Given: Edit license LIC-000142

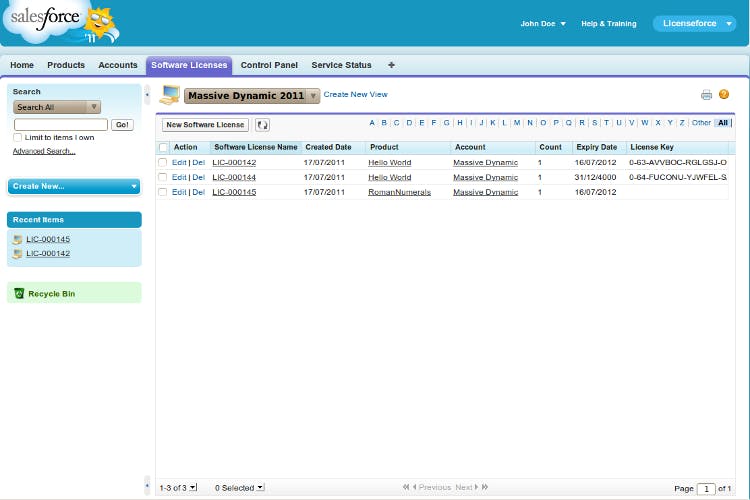Looking at the screenshot, I should click(179, 163).
